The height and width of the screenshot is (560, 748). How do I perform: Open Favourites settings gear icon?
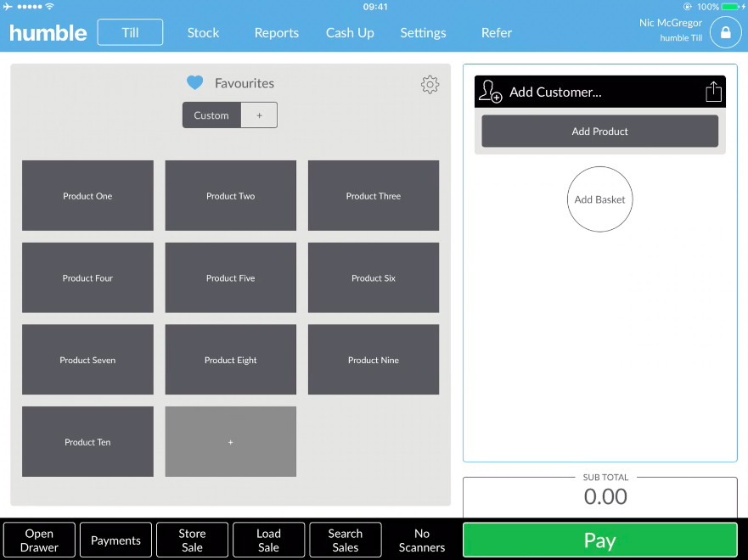[x=430, y=84]
